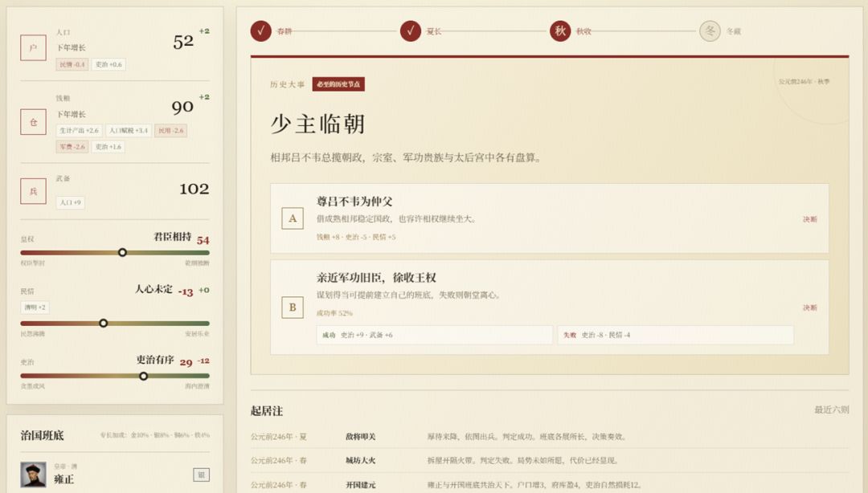Screen dimensions: 868x493
Task: Click the 吏治 +0.6 tag under 人口
Action: 108,64
